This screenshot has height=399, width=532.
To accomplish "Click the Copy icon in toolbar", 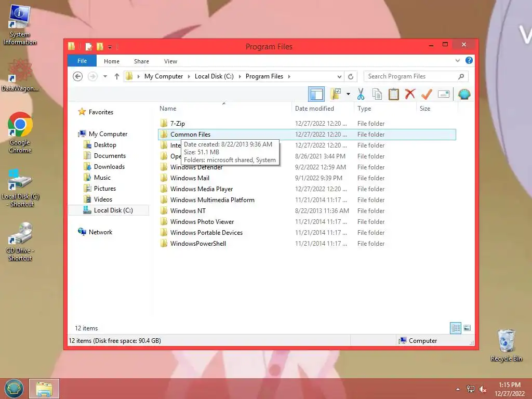I will click(x=377, y=94).
